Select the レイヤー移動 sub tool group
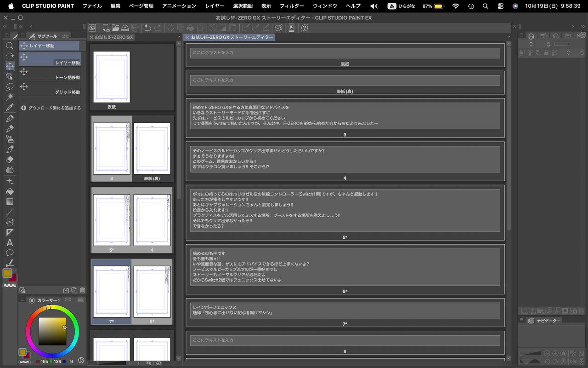This screenshot has height=368, width=588. point(49,46)
